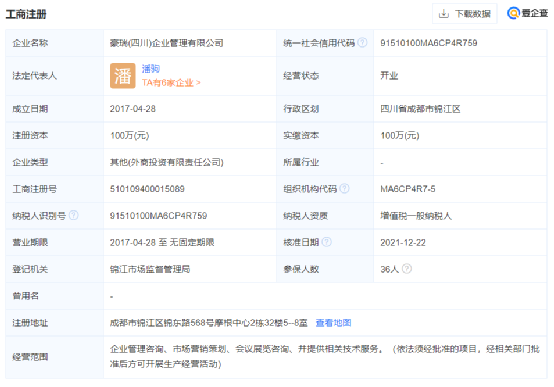The image size is (554, 387).
Task: Click question mark beside 核准日期
Action: [327, 242]
